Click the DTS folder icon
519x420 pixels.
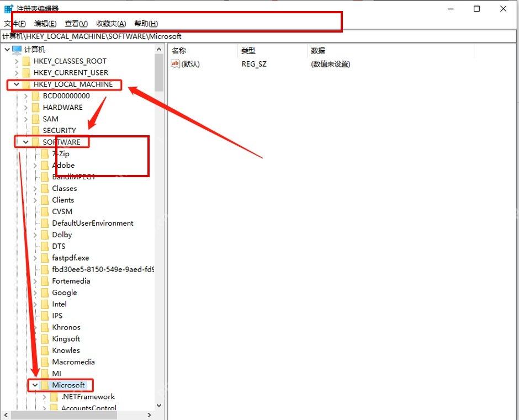pos(45,247)
